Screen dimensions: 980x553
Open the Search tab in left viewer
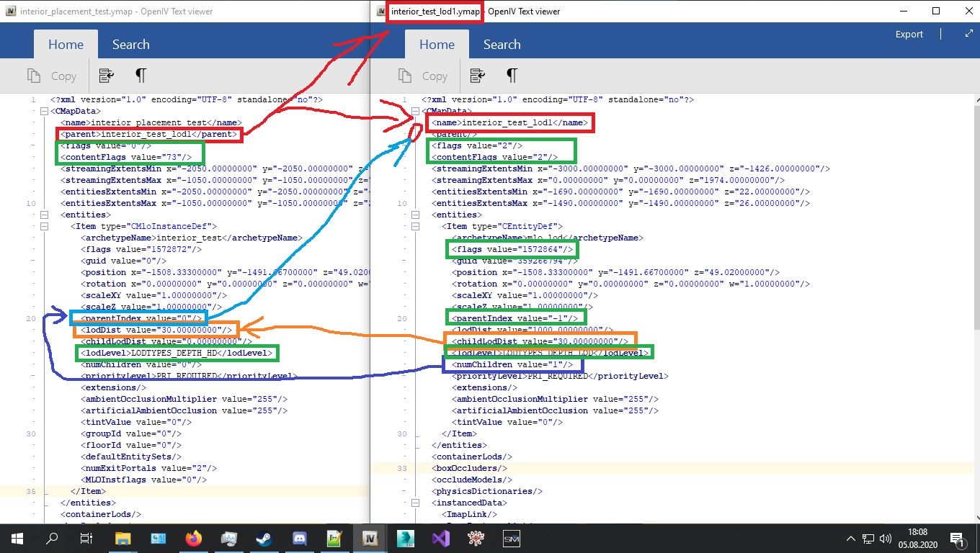(130, 45)
